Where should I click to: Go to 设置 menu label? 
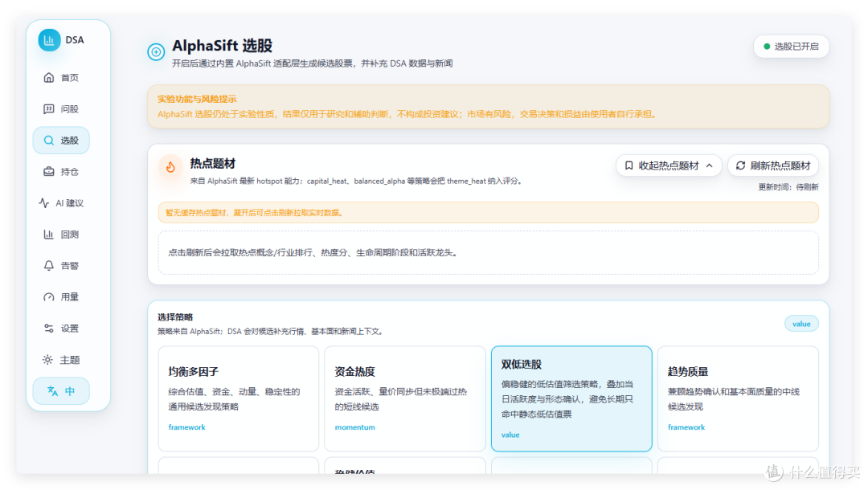(70, 329)
